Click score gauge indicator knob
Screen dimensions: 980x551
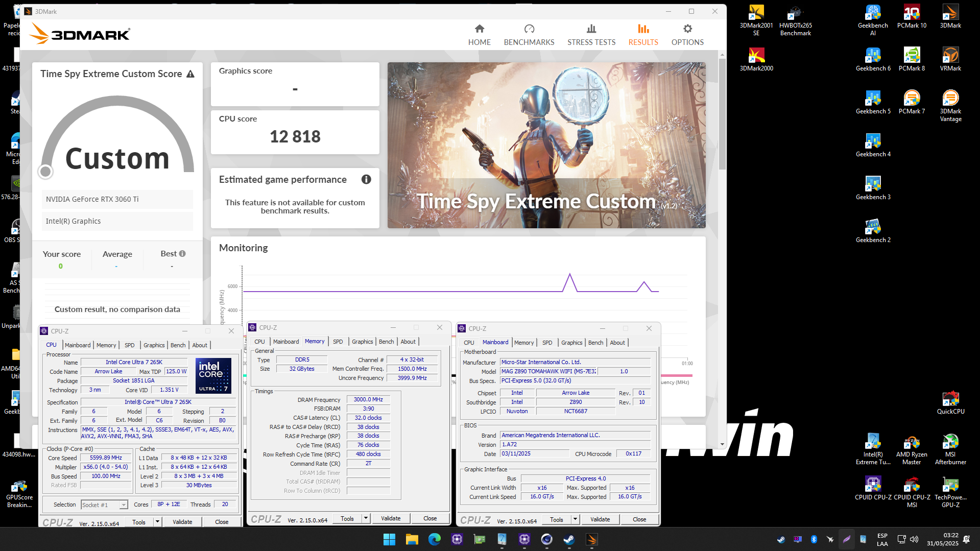[45, 172]
